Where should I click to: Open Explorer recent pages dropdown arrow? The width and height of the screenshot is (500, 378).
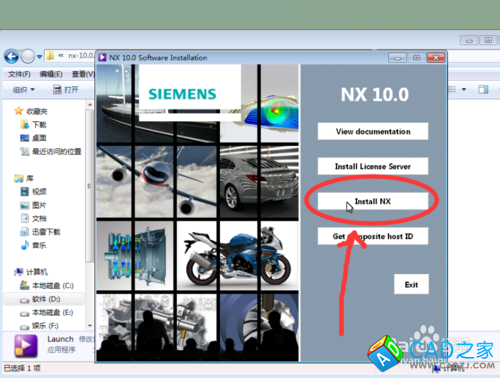[39, 57]
